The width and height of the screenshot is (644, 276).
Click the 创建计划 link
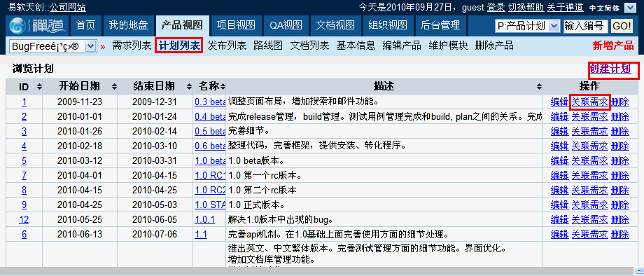(610, 69)
